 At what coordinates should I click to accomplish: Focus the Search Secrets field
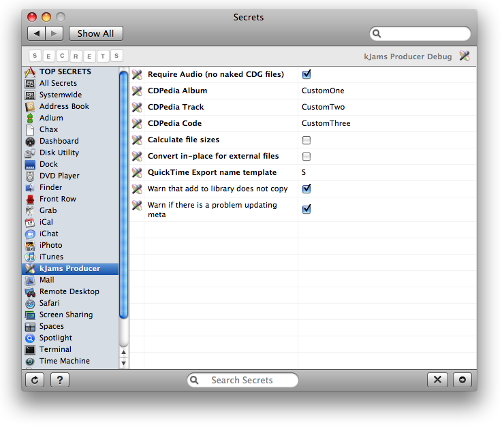tap(242, 380)
